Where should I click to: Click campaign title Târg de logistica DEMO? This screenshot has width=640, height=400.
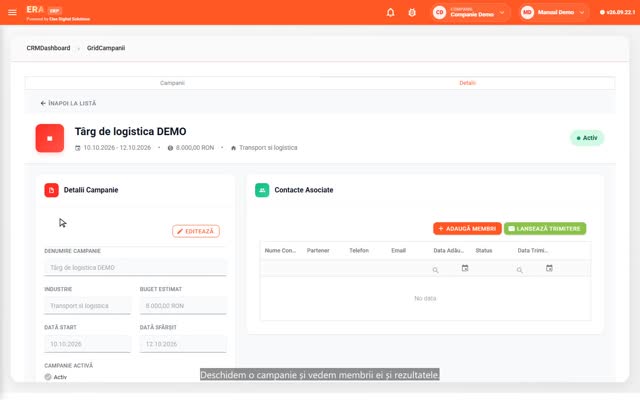(130, 131)
